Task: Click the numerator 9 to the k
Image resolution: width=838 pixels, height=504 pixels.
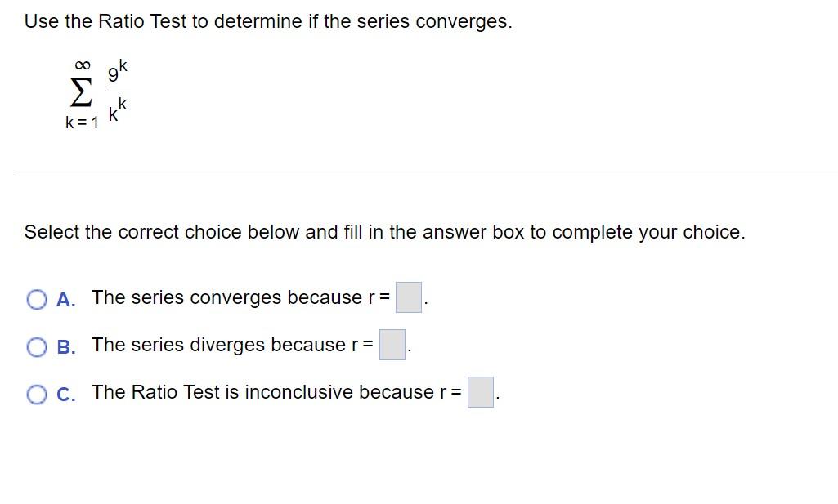Action: click(x=118, y=72)
